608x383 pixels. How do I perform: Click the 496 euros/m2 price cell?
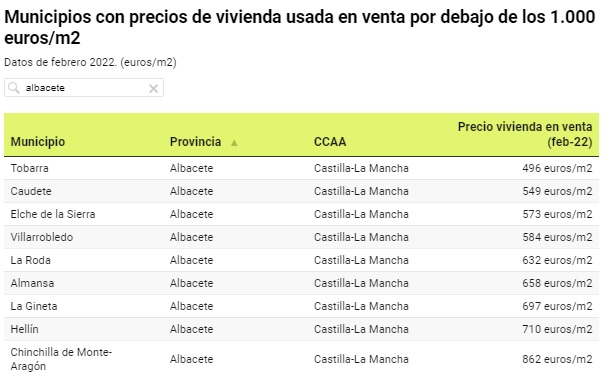(x=557, y=168)
